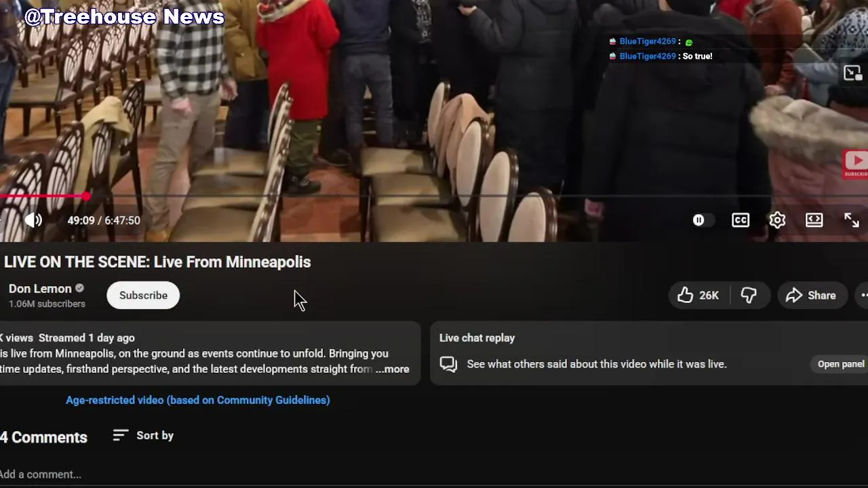Open Don Lemon channel page
This screenshot has height=488, width=868.
(x=40, y=289)
